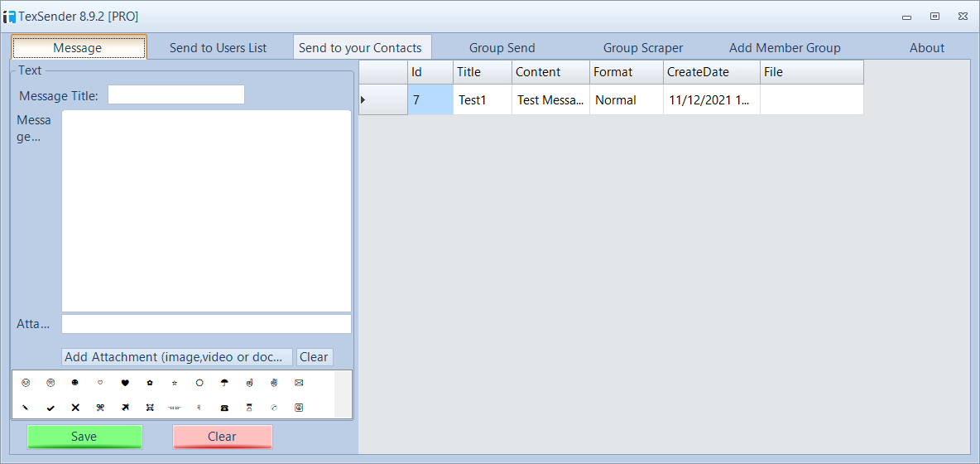Click inside the large message text area

(x=206, y=210)
